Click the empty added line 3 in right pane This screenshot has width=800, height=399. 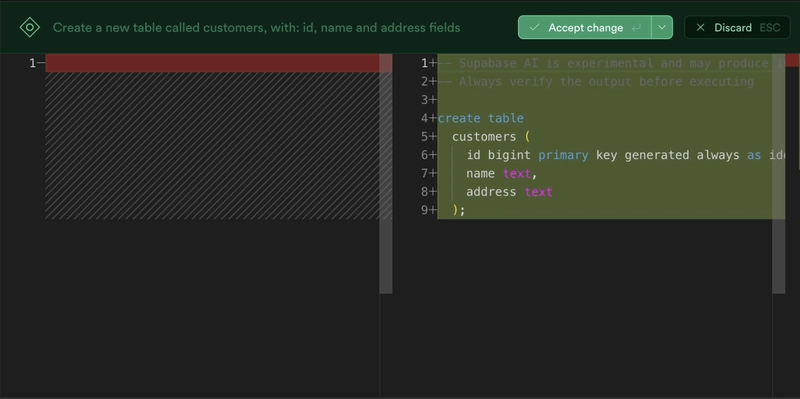point(605,100)
